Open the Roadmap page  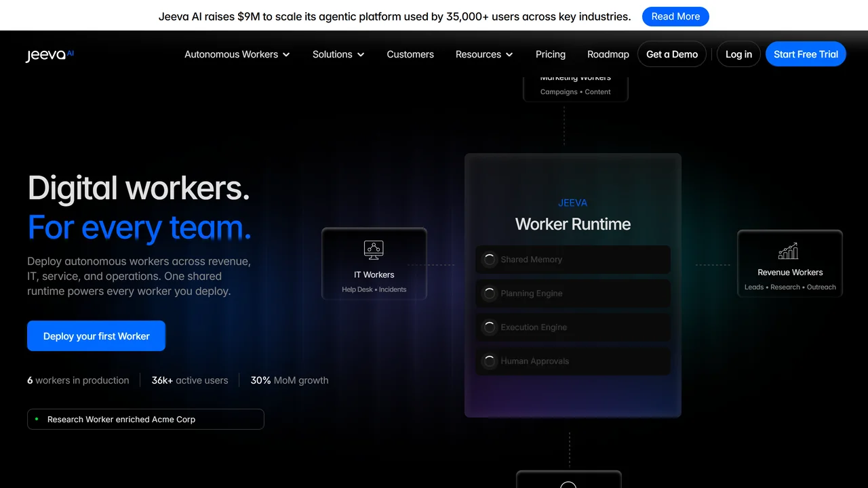coord(608,54)
